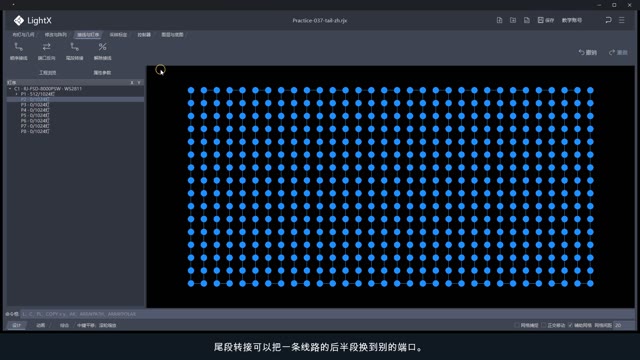The image size is (640, 360).
Task: Click the Y button in list panel header
Action: click(139, 82)
